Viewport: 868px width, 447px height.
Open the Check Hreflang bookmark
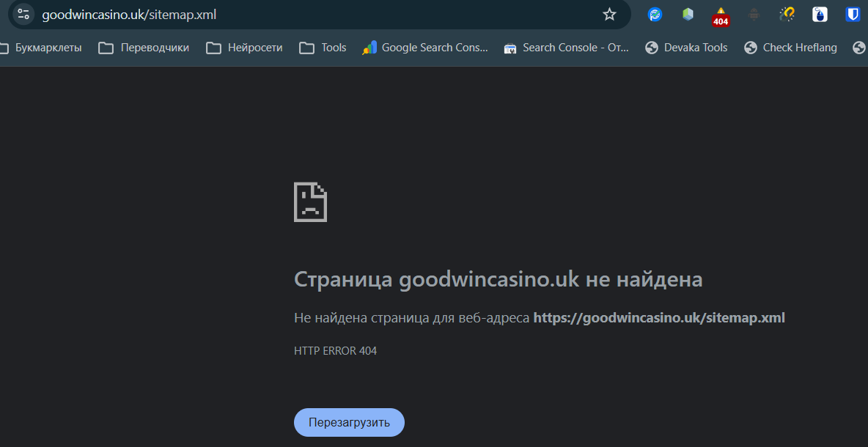(790, 48)
